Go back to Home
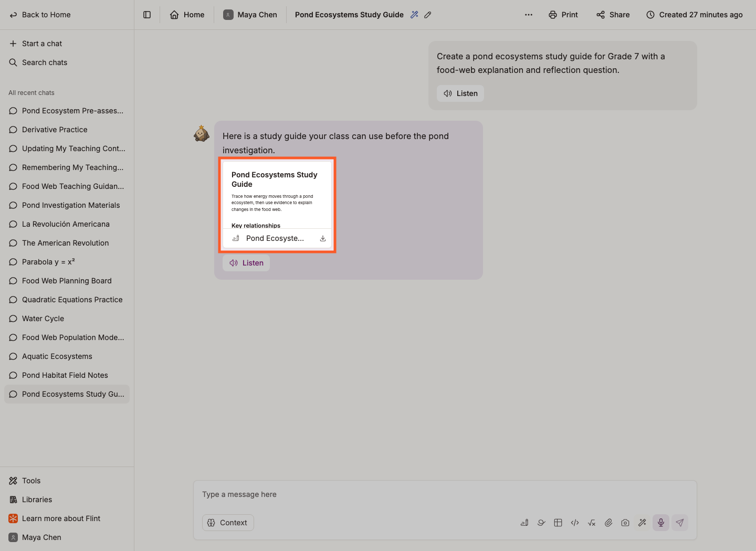Viewport: 756px width, 551px height. (x=40, y=15)
